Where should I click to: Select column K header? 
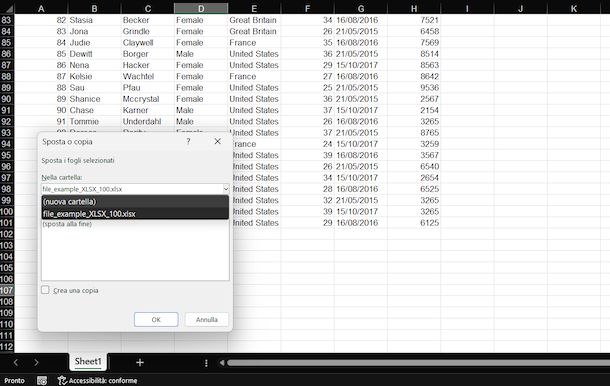574,9
